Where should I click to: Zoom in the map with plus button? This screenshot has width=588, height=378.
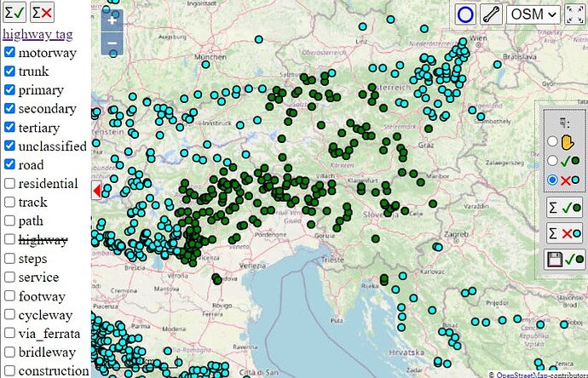pyautogui.click(x=112, y=20)
